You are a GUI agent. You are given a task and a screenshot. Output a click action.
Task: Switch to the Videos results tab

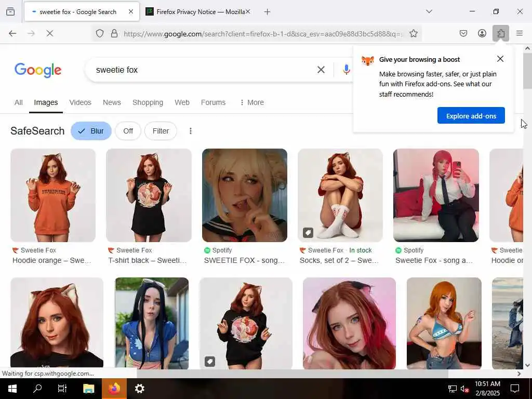(x=81, y=102)
